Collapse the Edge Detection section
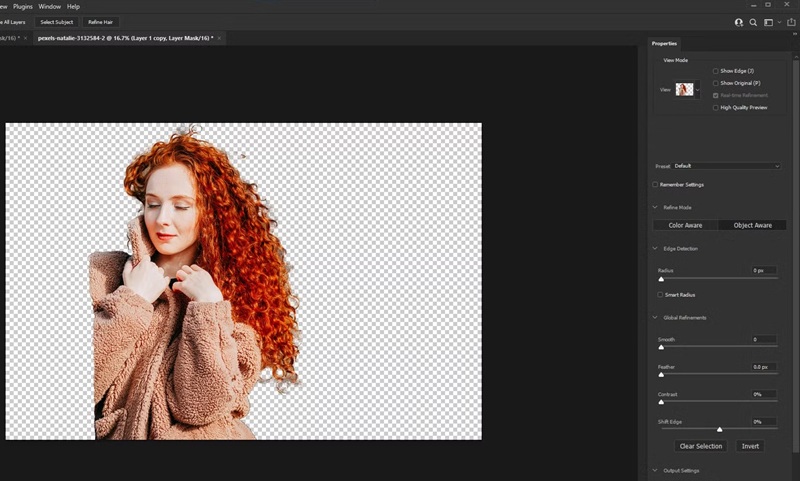This screenshot has height=481, width=800. 655,248
